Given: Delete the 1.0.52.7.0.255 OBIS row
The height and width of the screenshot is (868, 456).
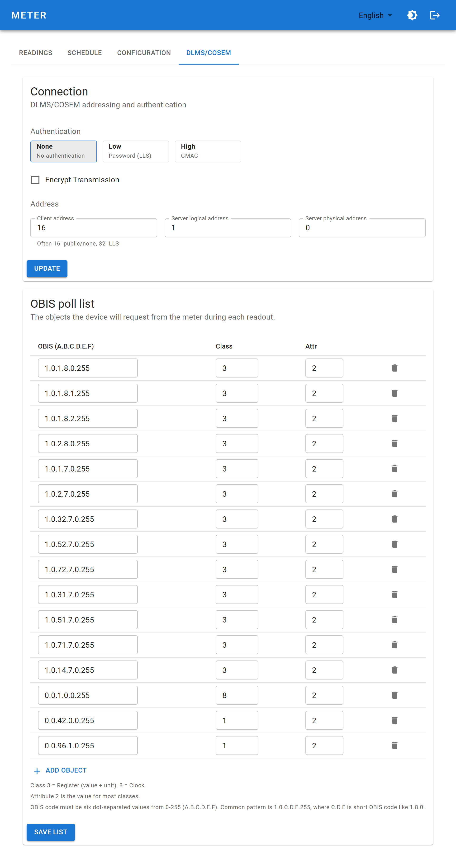Looking at the screenshot, I should tap(395, 544).
